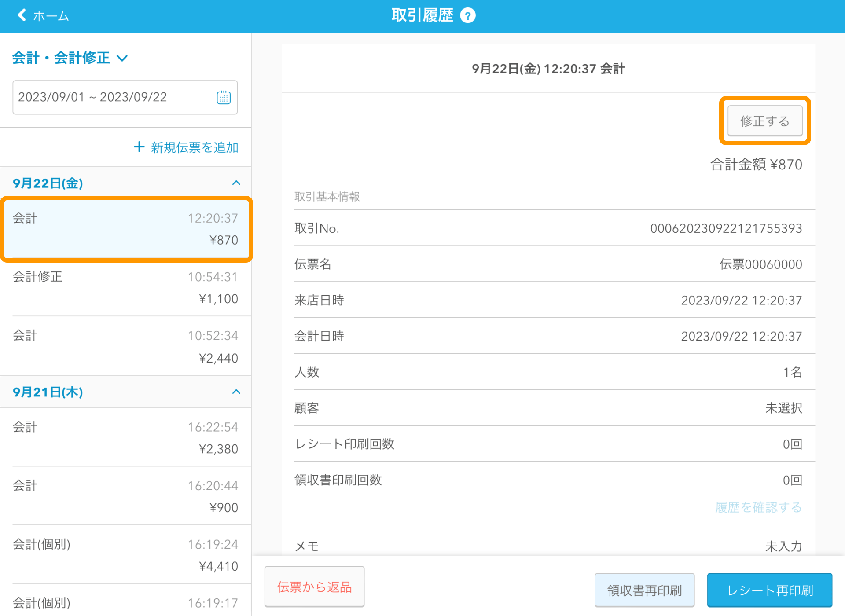Select the 会計 10:52:34 ¥2,440 transaction
This screenshot has height=616, width=845.
pyautogui.click(x=125, y=346)
